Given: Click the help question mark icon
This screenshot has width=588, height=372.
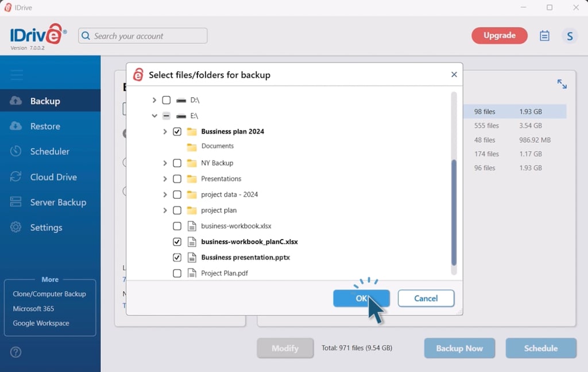Looking at the screenshot, I should tap(15, 354).
